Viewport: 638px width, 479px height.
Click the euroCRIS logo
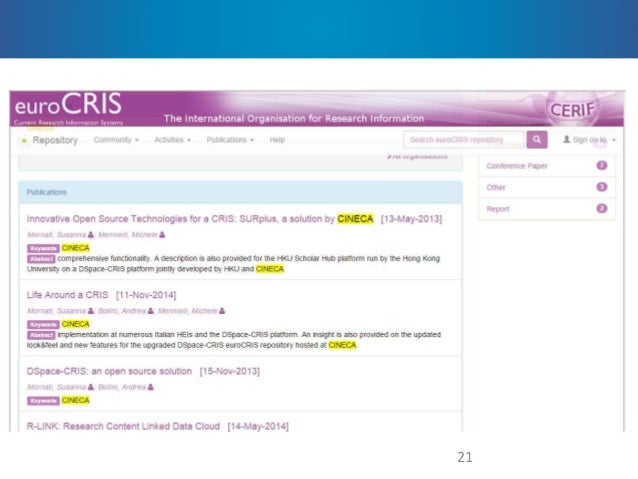pyautogui.click(x=68, y=108)
